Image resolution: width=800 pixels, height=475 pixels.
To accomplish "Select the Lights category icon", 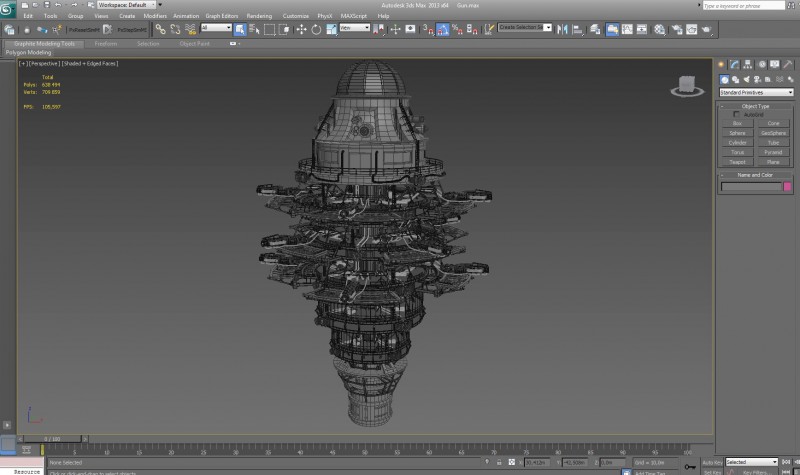I will (746, 79).
